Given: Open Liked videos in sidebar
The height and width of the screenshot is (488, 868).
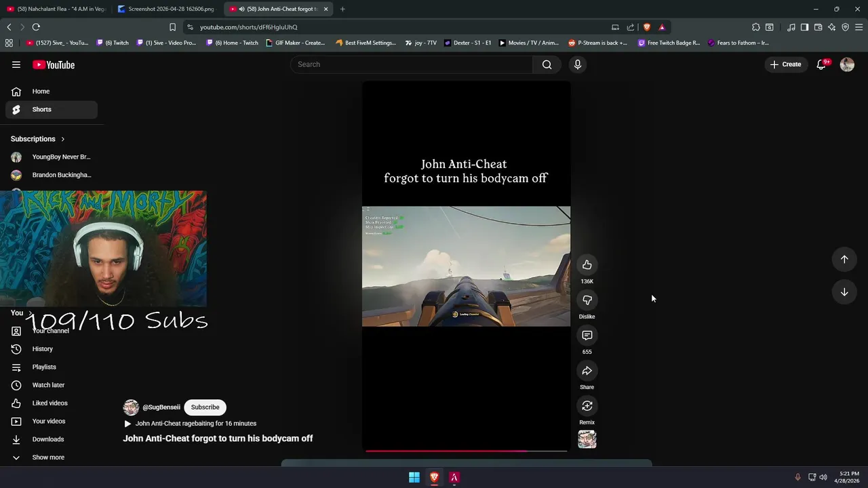Looking at the screenshot, I should (51, 403).
